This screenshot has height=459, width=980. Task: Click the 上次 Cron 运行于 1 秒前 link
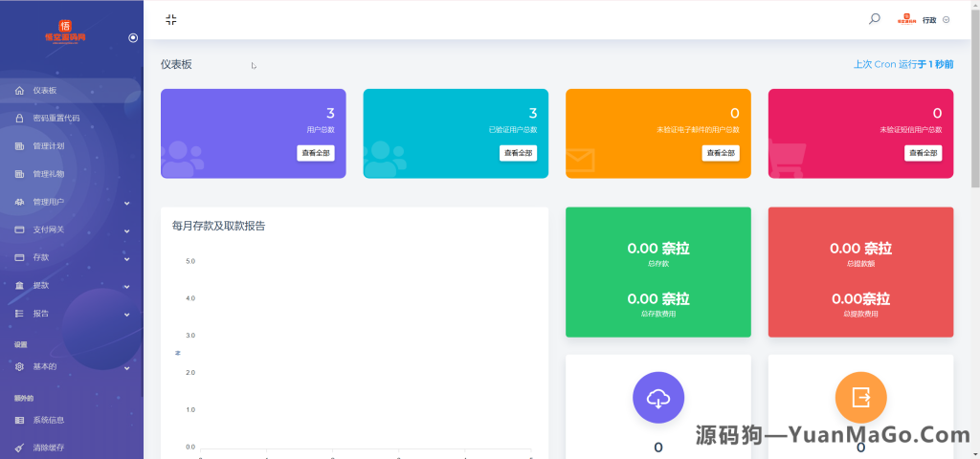click(903, 64)
